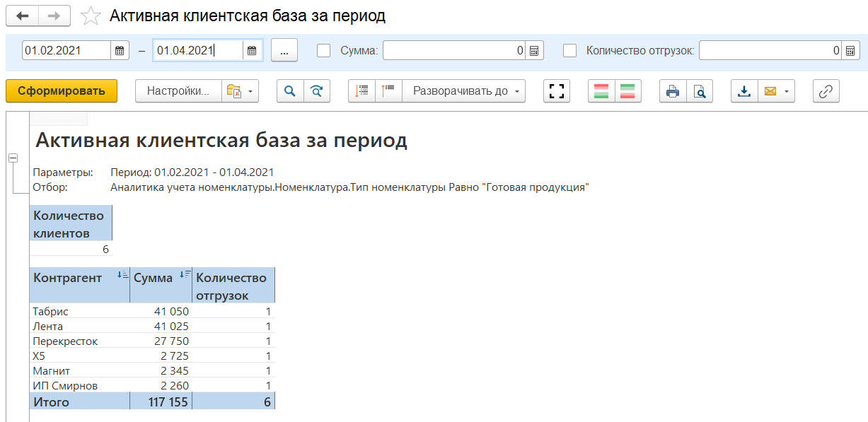868x422 pixels.
Task: Enable the Сумма filter checkbox
Action: click(324, 51)
